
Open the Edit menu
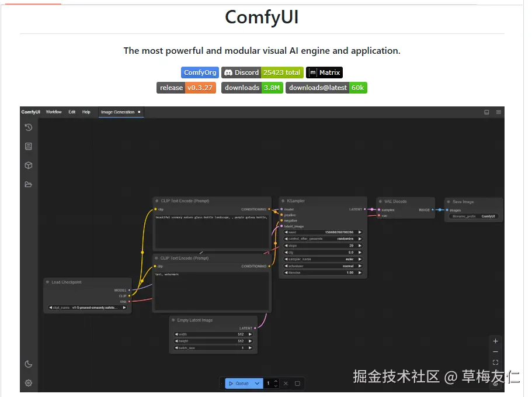coord(72,112)
